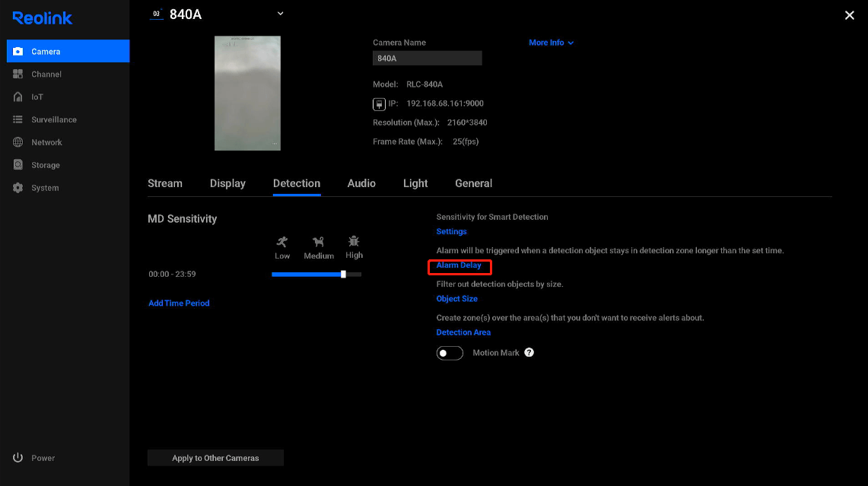The height and width of the screenshot is (486, 868).
Task: Switch to the Stream tab
Action: click(x=165, y=183)
